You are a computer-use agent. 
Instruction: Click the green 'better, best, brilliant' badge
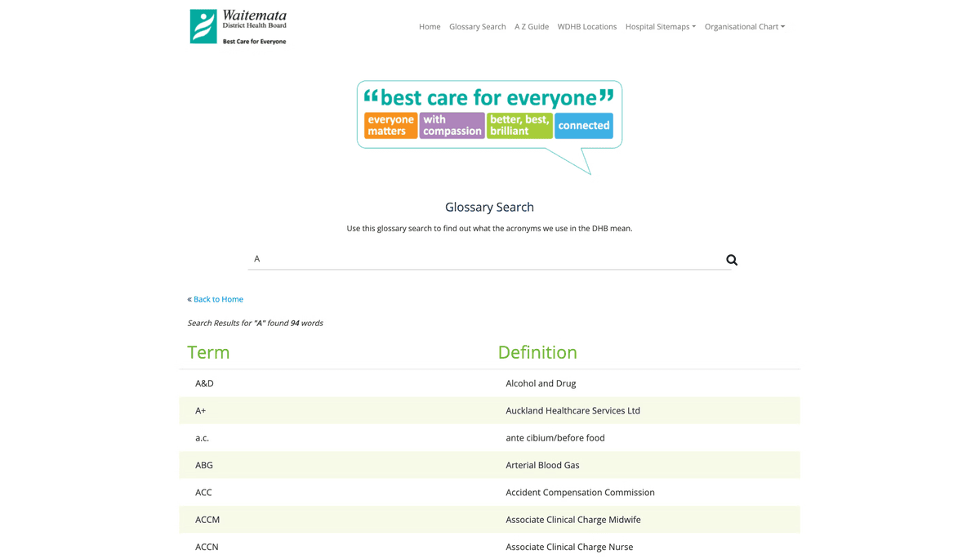[x=519, y=125]
